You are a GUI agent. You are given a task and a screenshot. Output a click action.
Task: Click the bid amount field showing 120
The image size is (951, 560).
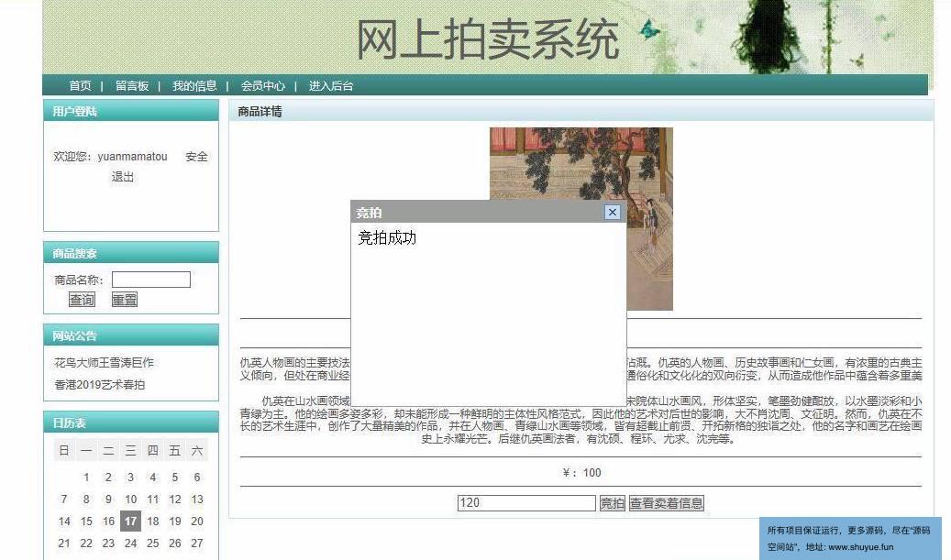pyautogui.click(x=526, y=503)
